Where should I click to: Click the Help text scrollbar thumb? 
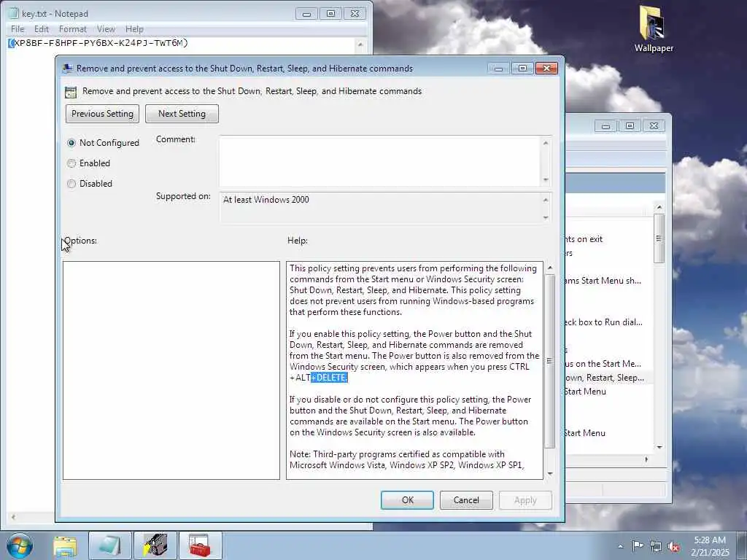point(550,361)
